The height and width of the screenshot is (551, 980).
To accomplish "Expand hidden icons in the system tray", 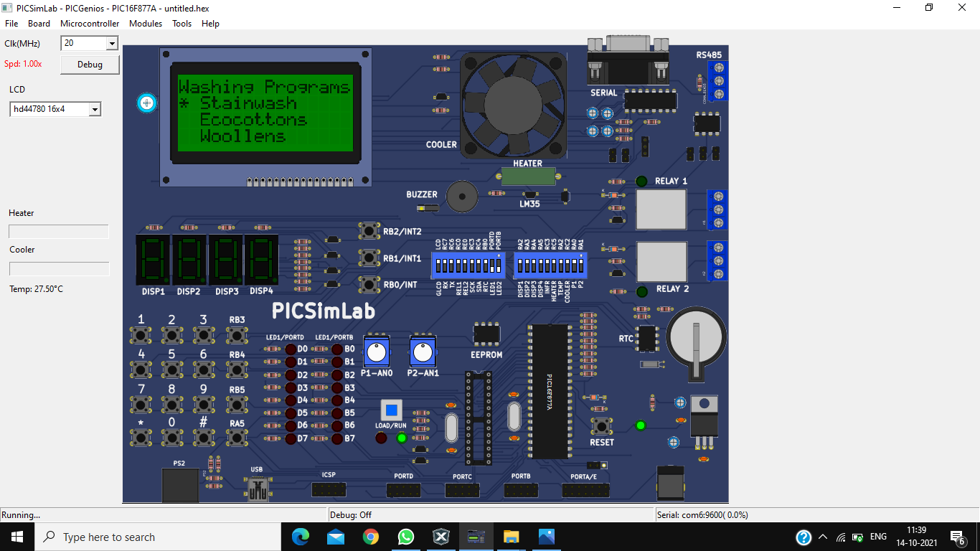I will (823, 537).
